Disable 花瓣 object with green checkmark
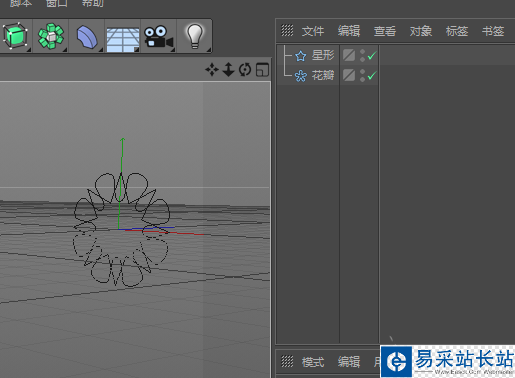 point(372,75)
